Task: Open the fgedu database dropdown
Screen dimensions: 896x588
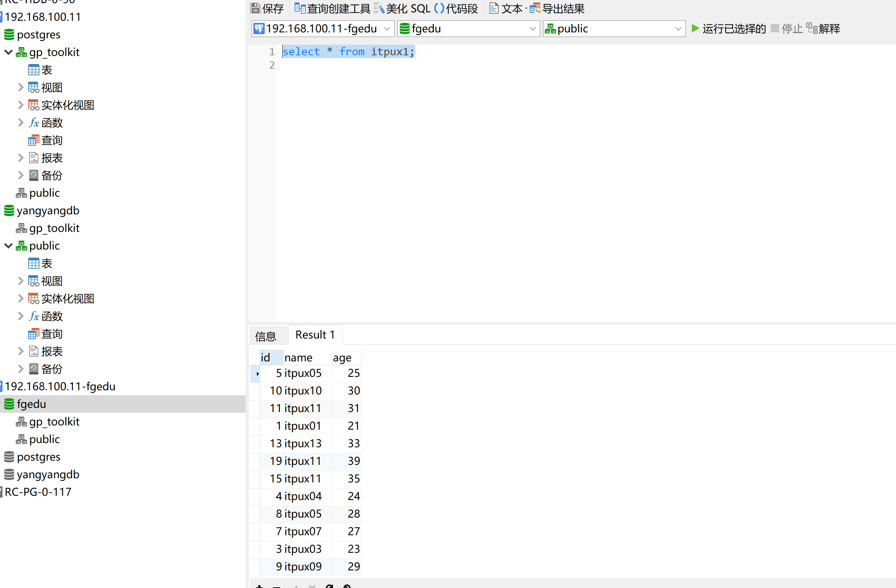Action: 468,29
